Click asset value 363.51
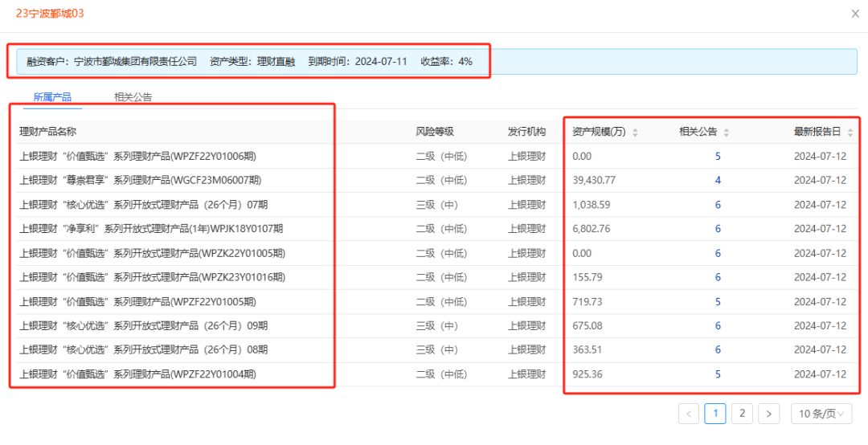Screen dimensions: 868x445 click(x=587, y=350)
